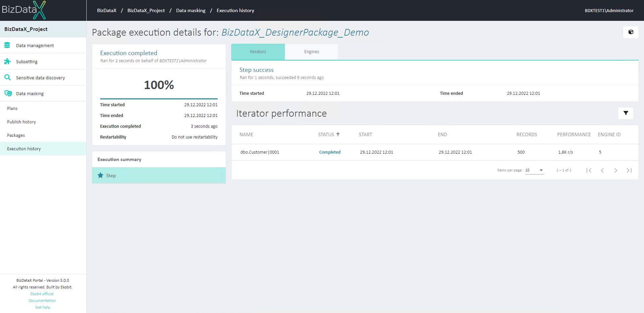644x313 pixels.
Task: Click the BizDataX_Project breadcrumb
Action: (x=146, y=10)
